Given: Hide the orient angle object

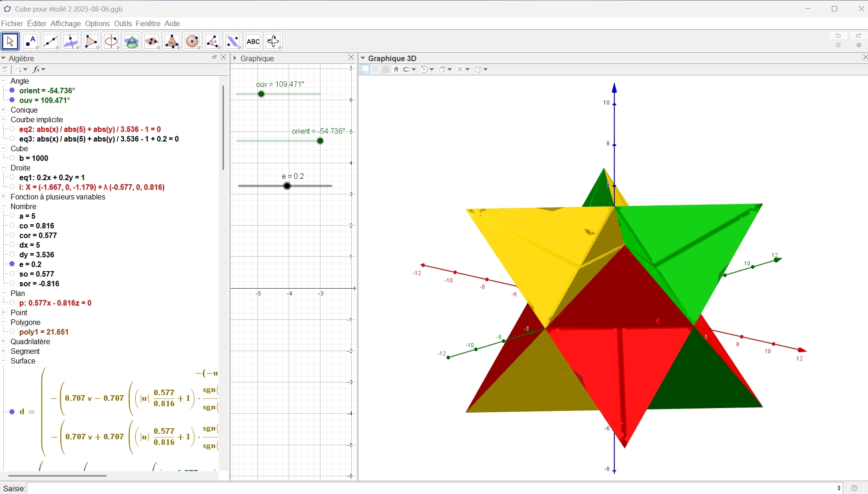Looking at the screenshot, I should pos(12,91).
